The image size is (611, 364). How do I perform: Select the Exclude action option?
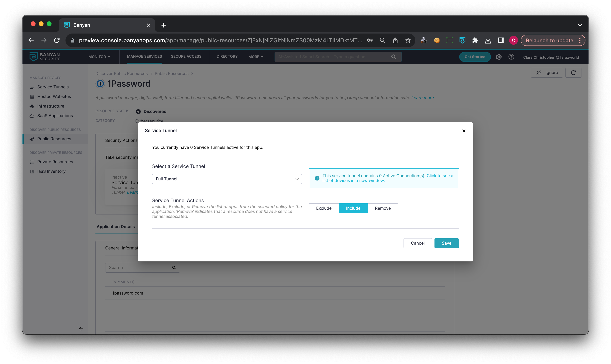[x=324, y=208]
